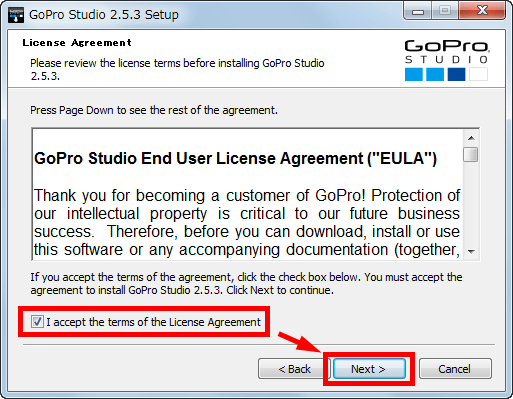Go back with the < Back button
The width and height of the screenshot is (513, 399).
coord(294,369)
